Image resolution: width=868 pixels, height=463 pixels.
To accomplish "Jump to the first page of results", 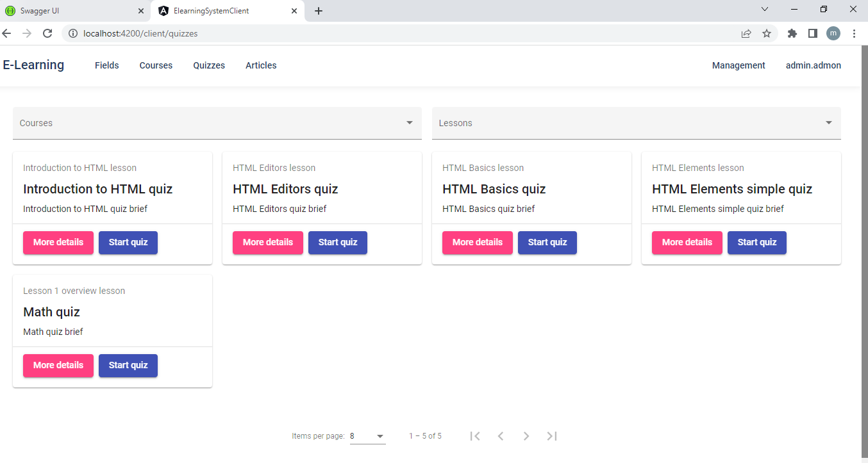I will click(x=475, y=436).
